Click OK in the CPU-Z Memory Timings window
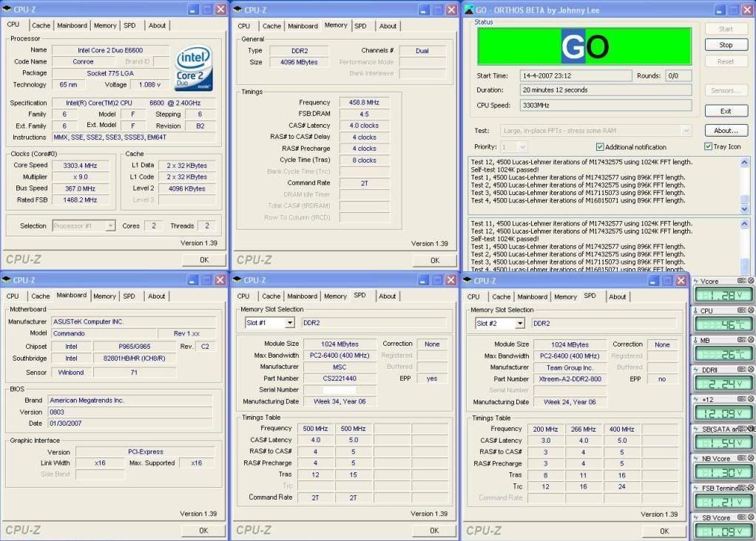This screenshot has height=541, width=756. click(x=435, y=260)
